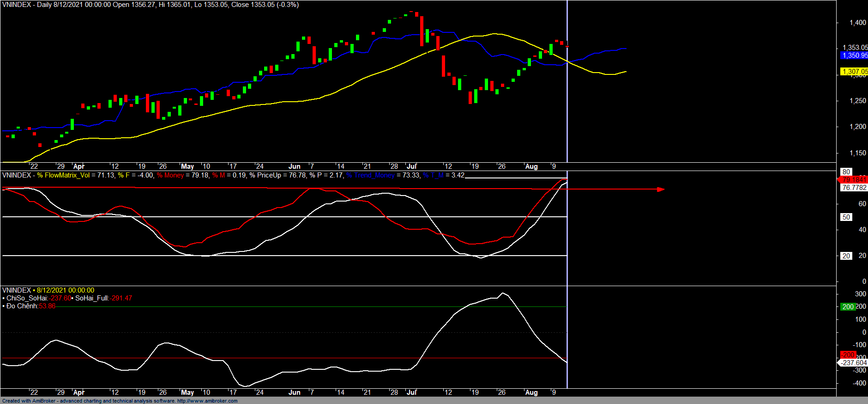This screenshot has width=868, height=404.
Task: Click the 20 level label box
Action: [x=846, y=256]
